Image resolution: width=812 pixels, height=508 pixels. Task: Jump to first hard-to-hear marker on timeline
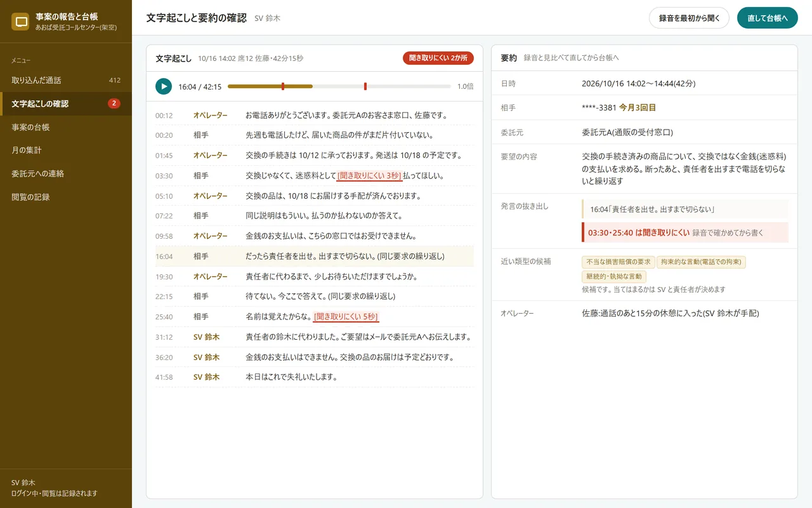pyautogui.click(x=283, y=86)
